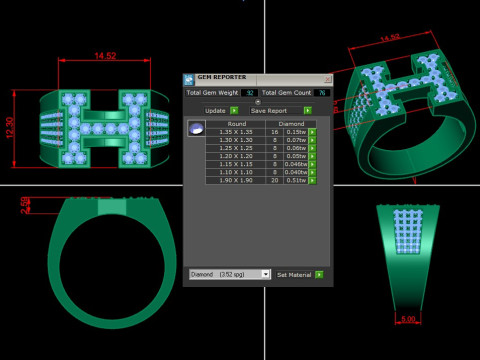Click the 0.07tw weight cell
Viewport: 480px width, 360px height.
tap(296, 140)
